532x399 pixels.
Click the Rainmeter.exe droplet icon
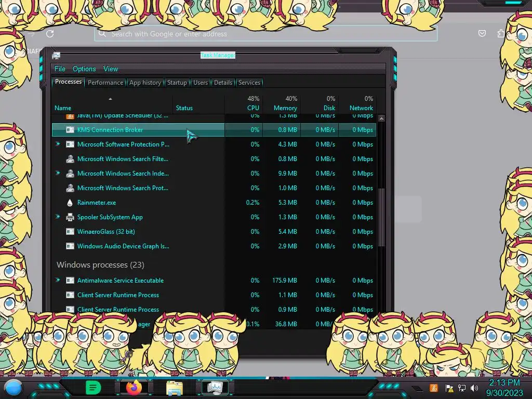[x=70, y=203]
